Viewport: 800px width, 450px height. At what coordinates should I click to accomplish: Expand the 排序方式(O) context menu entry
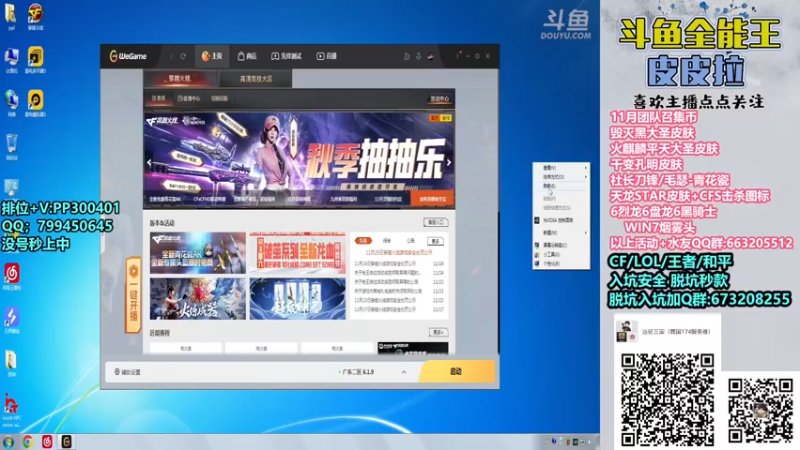click(561, 177)
